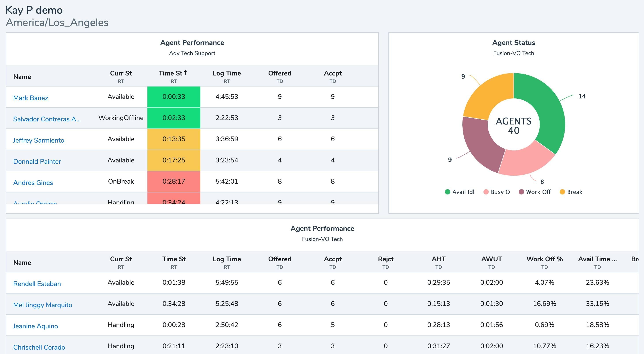644x354 pixels.
Task: Click yellow 0:17:25 time cell
Action: point(174,160)
